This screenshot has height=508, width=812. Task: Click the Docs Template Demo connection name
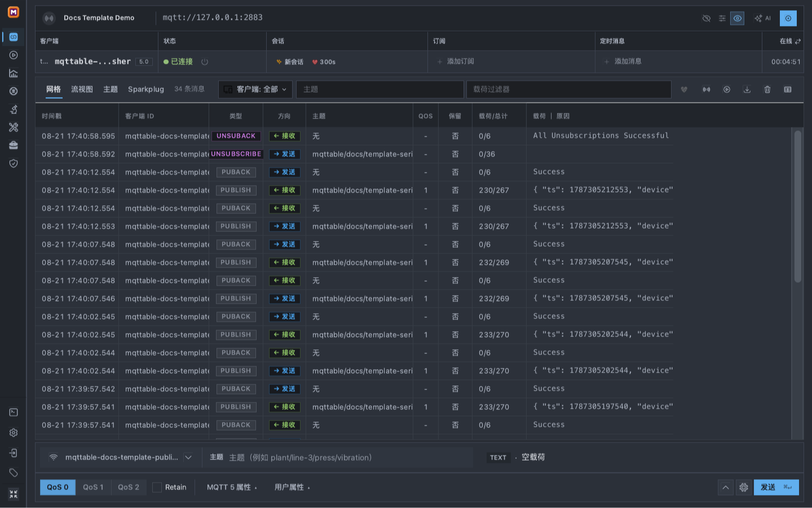click(x=99, y=18)
